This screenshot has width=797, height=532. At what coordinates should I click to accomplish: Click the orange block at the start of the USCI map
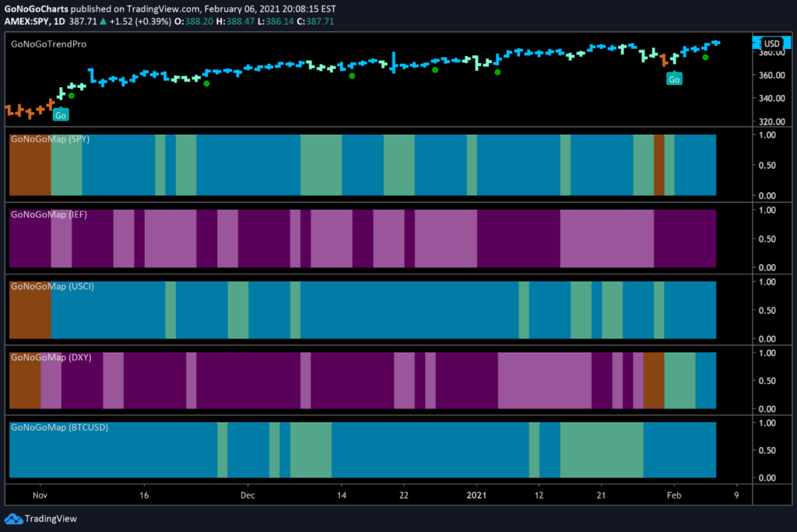[x=30, y=310]
